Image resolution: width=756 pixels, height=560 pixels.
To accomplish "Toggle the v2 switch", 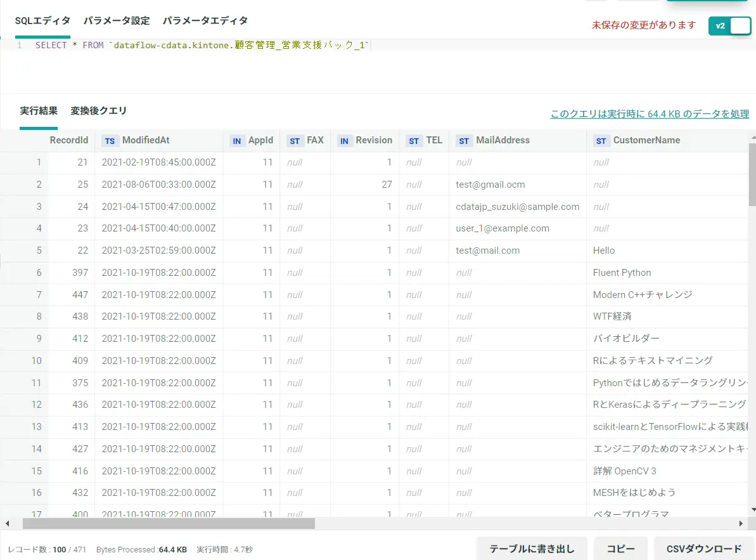I will point(729,26).
